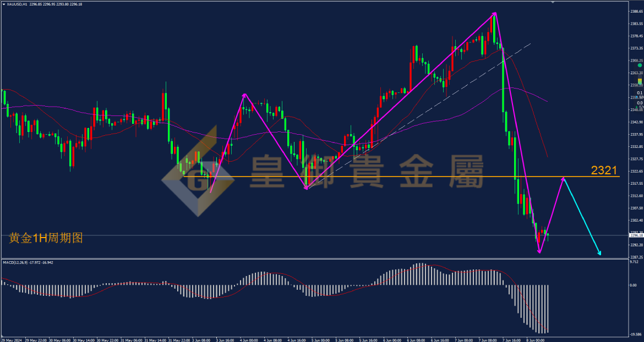
Task: Click the blue upload speed arrow
Action: [x=637, y=97]
